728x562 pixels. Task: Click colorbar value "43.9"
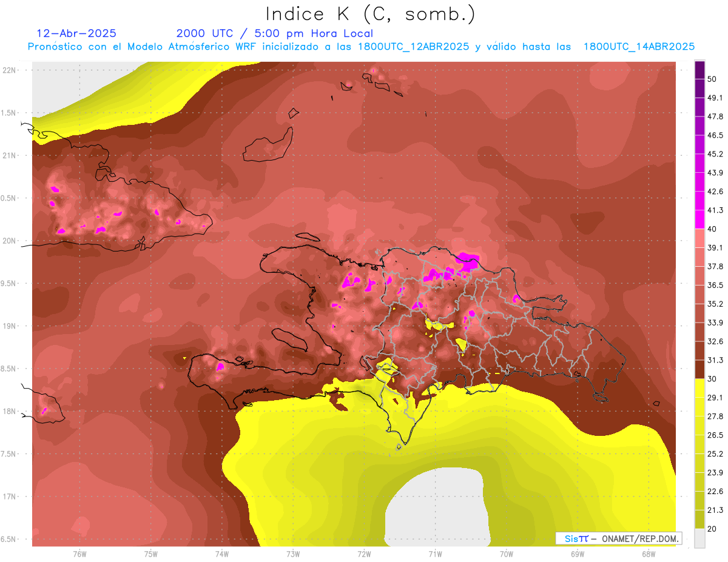pos(715,173)
